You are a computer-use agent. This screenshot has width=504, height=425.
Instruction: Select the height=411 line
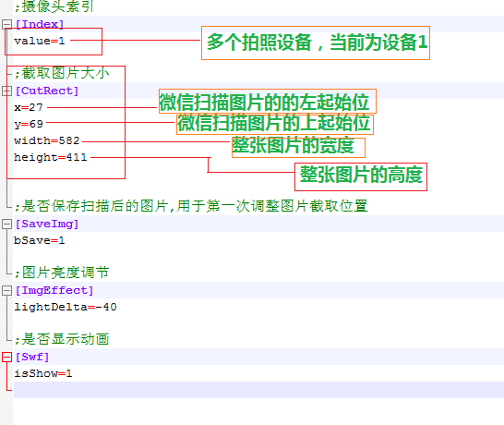coord(51,157)
